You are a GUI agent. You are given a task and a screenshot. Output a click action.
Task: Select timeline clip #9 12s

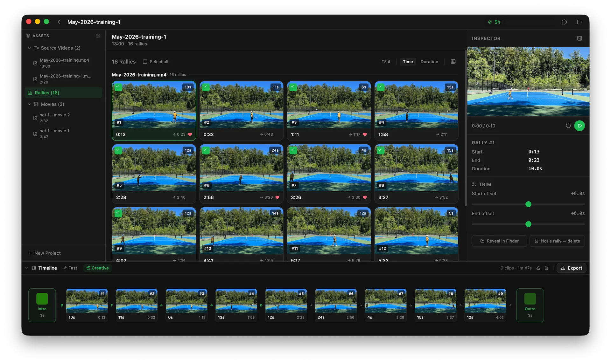click(x=485, y=305)
